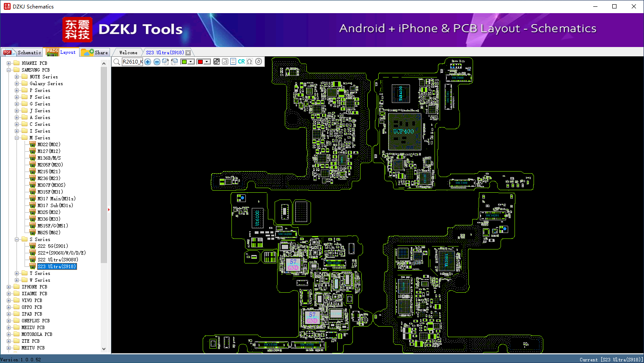Open the M336(M33) layout file
Screen dimensions: 644x363
pyautogui.click(x=49, y=219)
